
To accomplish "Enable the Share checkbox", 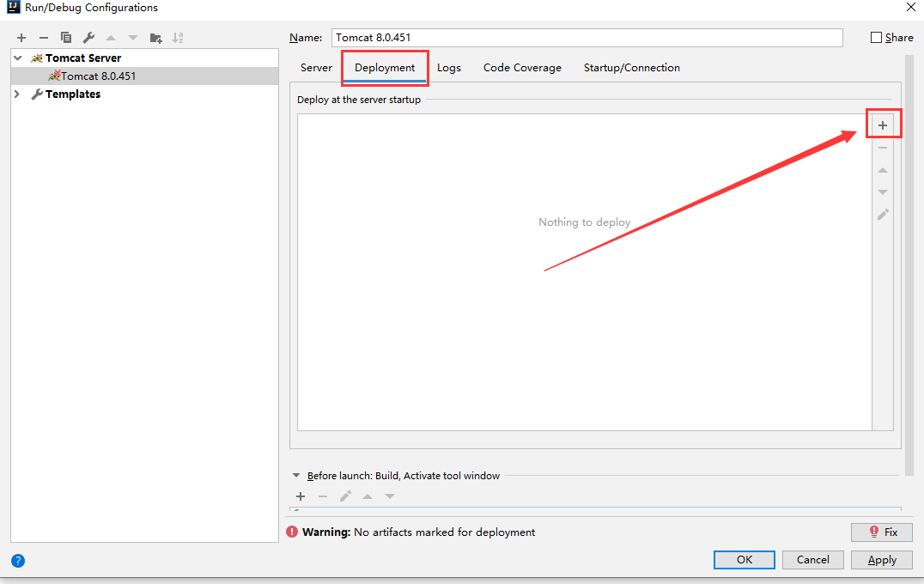I will coord(876,37).
